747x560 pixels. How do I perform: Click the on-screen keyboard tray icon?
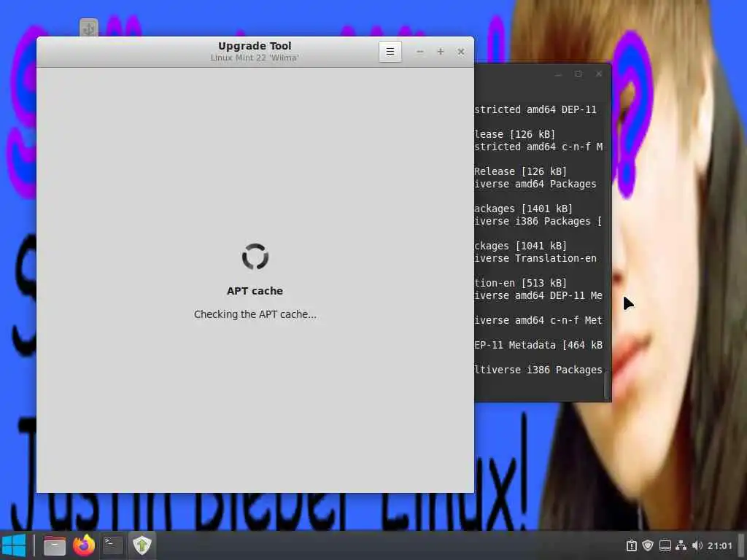(x=665, y=545)
